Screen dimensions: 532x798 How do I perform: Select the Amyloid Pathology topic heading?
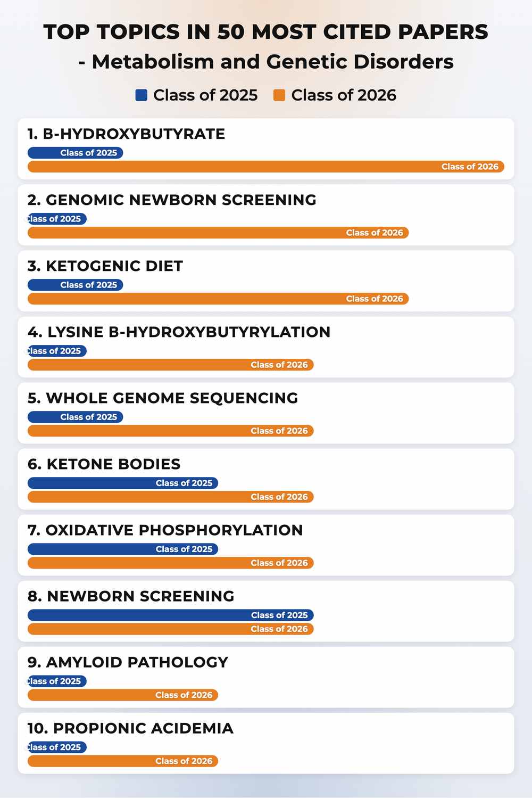point(128,662)
